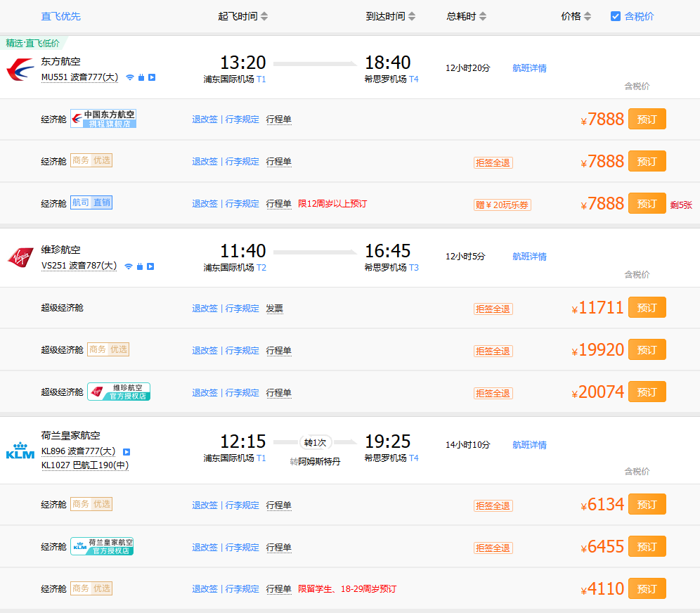
Task: Click the 转1次 transfer badge
Action: click(x=315, y=442)
